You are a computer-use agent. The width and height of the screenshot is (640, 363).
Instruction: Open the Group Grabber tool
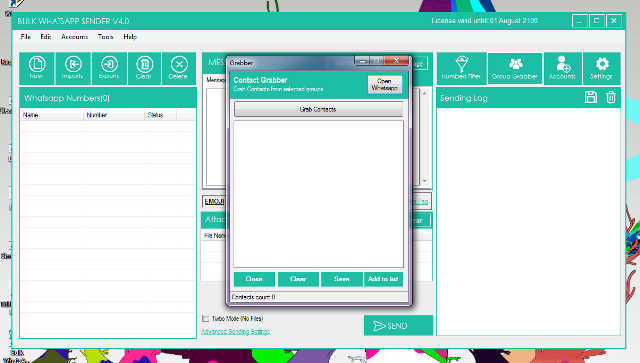[515, 68]
